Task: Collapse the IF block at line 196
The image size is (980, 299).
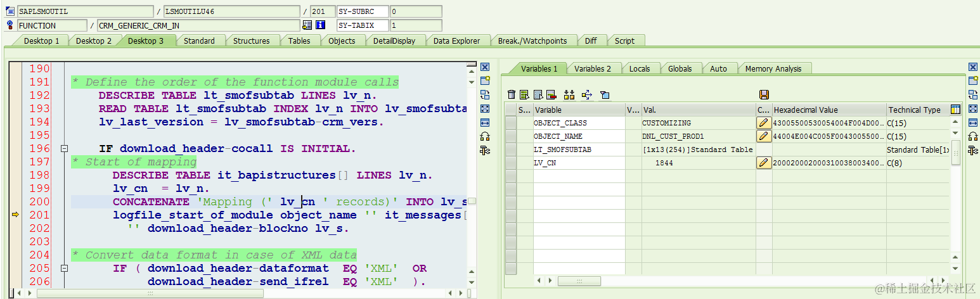Action: 64,149
